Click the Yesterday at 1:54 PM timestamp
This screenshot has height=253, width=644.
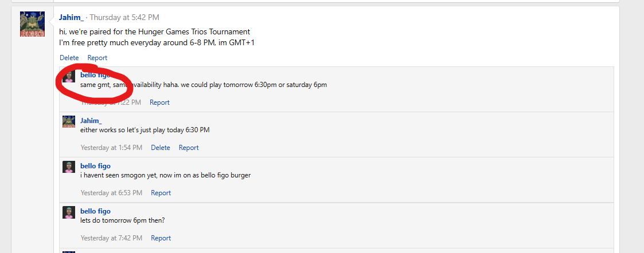(111, 148)
